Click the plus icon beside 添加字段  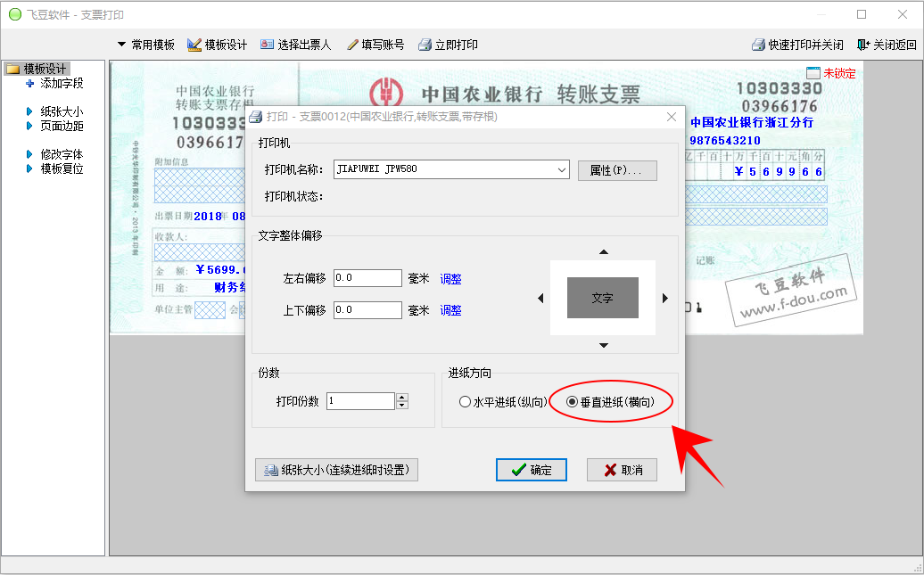click(30, 84)
